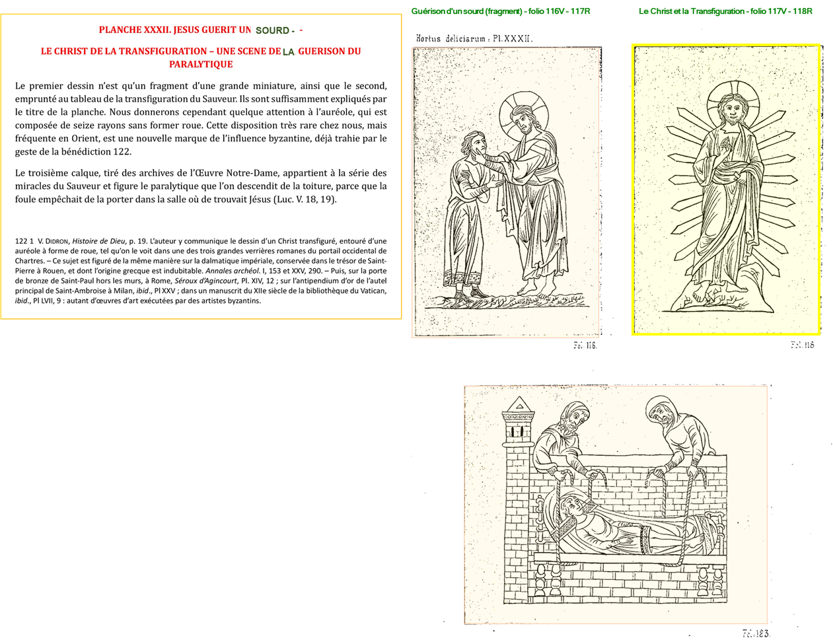
Task: Click the paragraph beginning "Le premier dessin"
Action: pos(201,119)
